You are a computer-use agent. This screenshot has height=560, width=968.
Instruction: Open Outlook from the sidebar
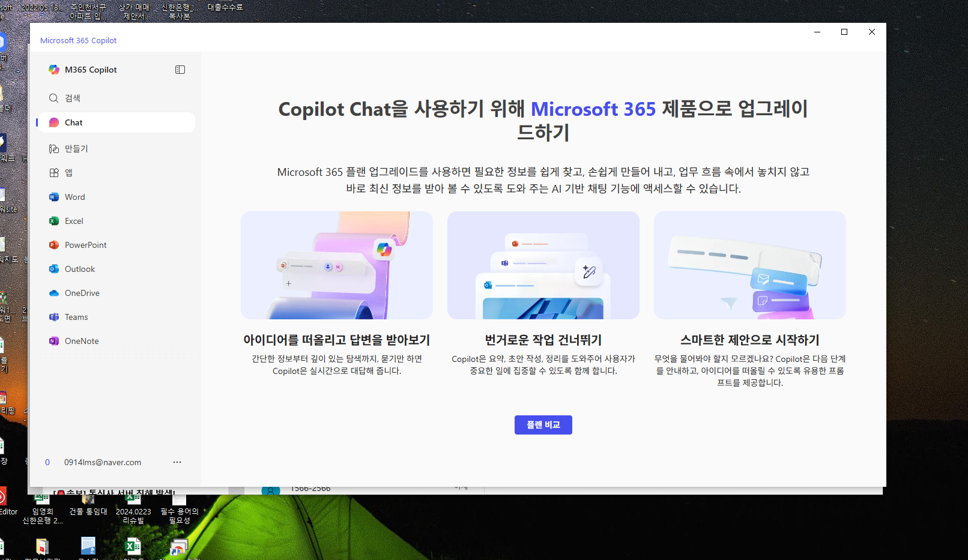coord(80,268)
